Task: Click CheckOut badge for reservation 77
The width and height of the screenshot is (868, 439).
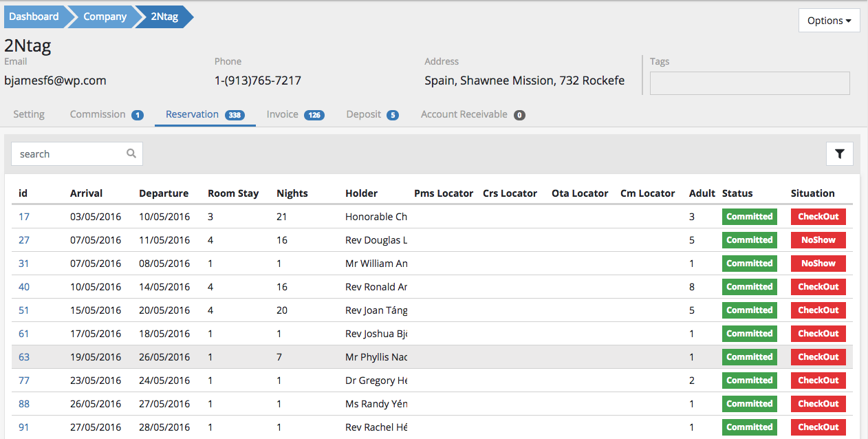Action: [818, 381]
